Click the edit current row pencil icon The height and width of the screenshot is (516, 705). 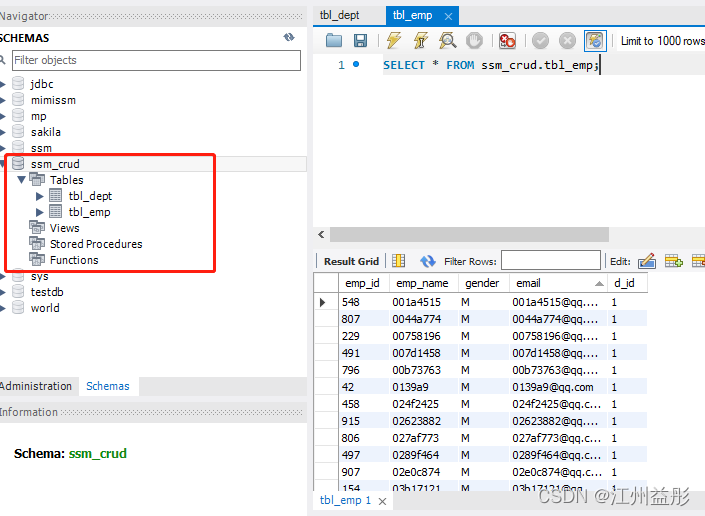click(x=647, y=261)
